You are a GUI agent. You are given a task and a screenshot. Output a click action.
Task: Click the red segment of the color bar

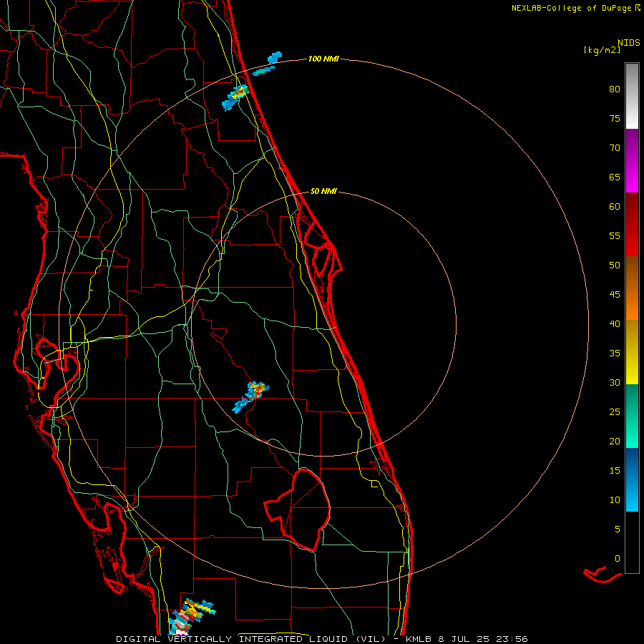tap(632, 224)
